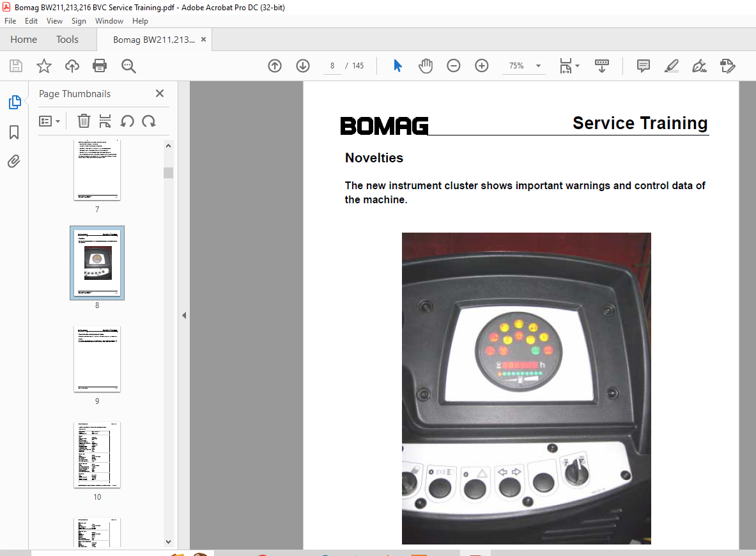
Task: Click the upload to cloud icon
Action: pos(72,66)
